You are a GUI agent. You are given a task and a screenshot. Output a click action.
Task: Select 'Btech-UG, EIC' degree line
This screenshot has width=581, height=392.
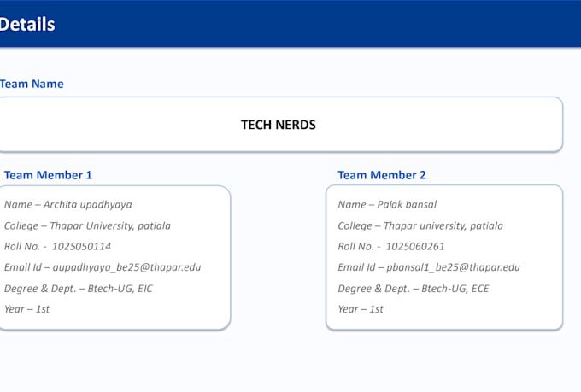click(79, 289)
